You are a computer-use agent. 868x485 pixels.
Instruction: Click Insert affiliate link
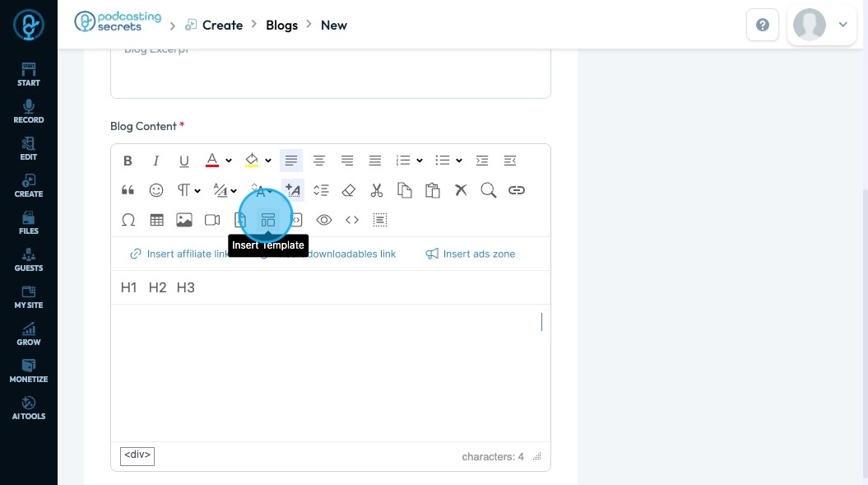(179, 254)
